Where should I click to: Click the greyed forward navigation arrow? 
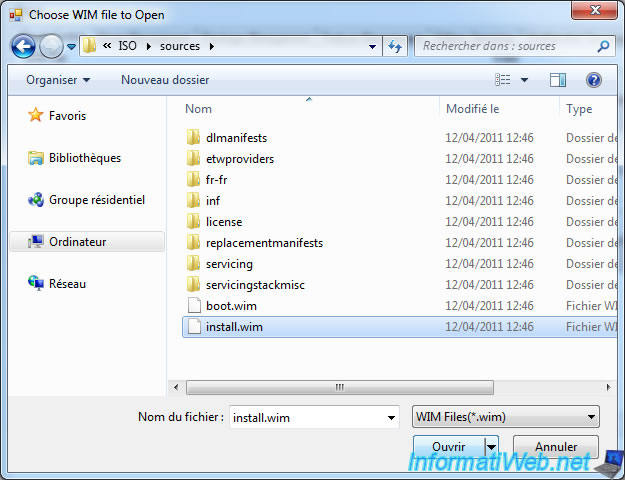coord(51,47)
